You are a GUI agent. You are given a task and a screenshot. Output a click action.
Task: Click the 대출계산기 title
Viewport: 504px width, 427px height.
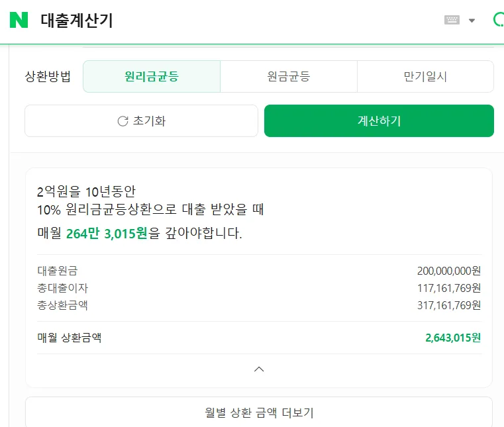click(x=77, y=21)
